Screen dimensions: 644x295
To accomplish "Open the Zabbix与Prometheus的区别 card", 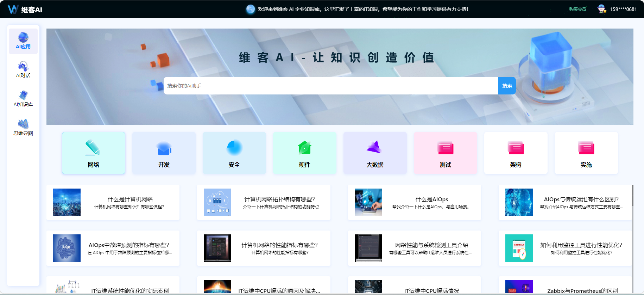I will pos(565,285).
